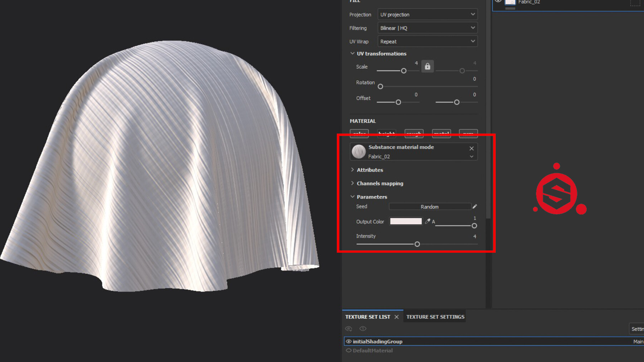Select the metal channel in Material section

point(441,134)
